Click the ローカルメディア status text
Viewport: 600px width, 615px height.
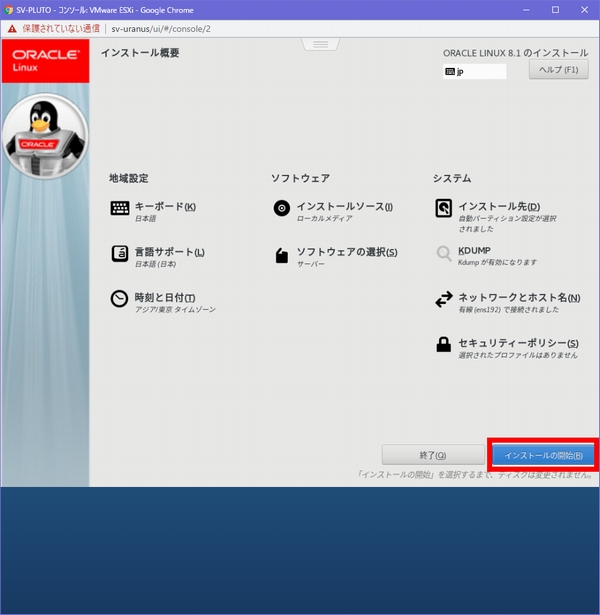point(324,218)
